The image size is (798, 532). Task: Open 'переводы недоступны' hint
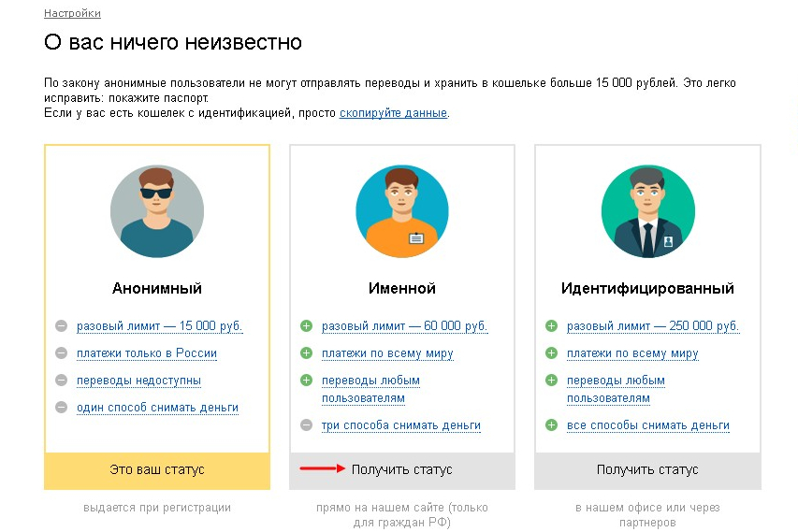coord(138,381)
